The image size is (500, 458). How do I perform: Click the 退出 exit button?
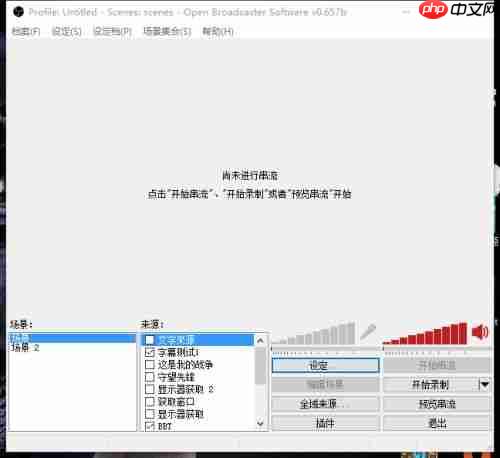pyautogui.click(x=437, y=423)
